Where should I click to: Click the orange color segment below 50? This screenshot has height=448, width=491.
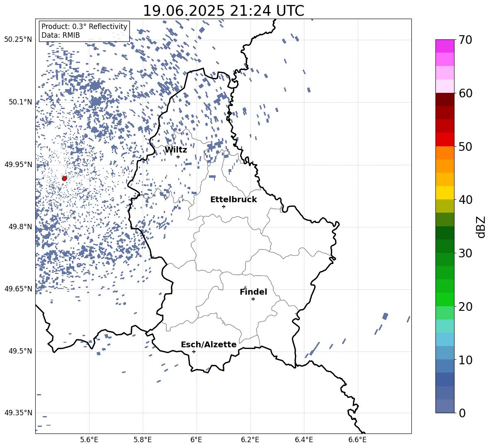[x=445, y=153]
